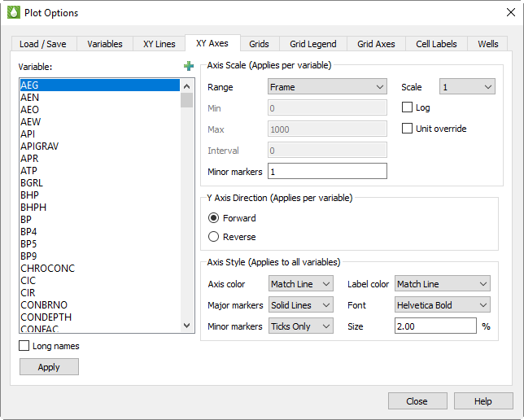Open the Axis color dropdown

pos(300,284)
